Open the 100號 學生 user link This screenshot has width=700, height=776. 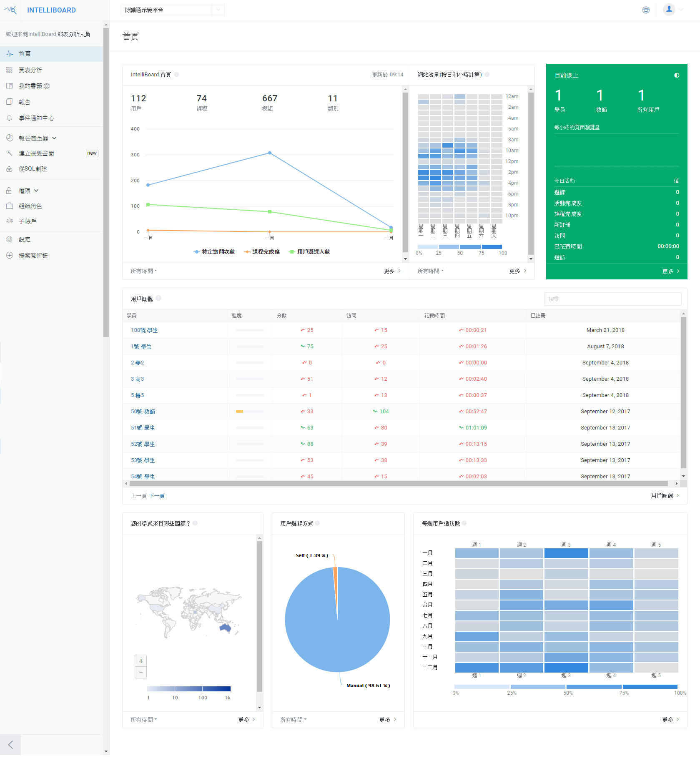(x=144, y=330)
